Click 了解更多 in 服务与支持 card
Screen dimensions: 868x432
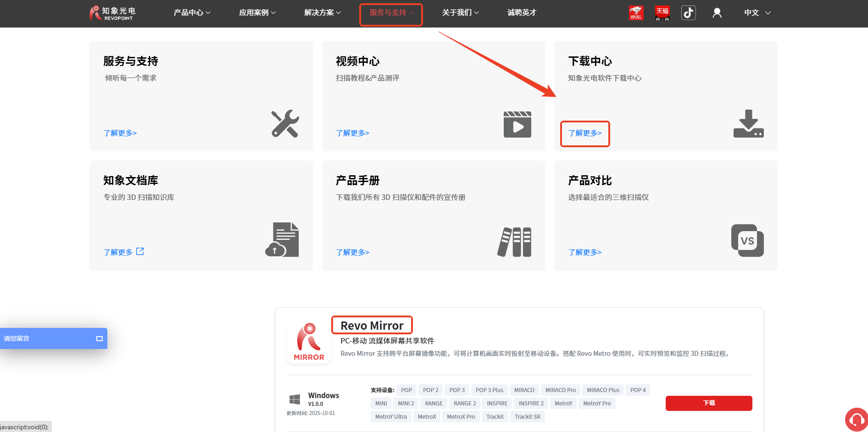click(120, 133)
